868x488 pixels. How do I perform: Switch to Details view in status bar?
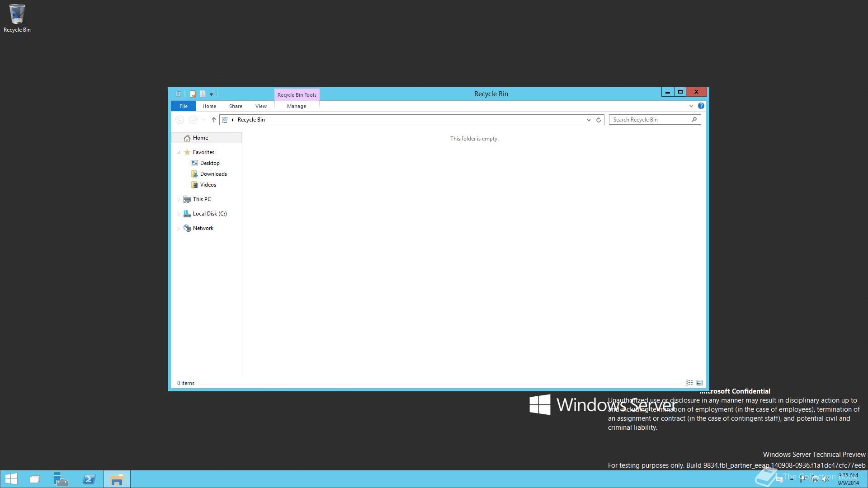(x=689, y=383)
